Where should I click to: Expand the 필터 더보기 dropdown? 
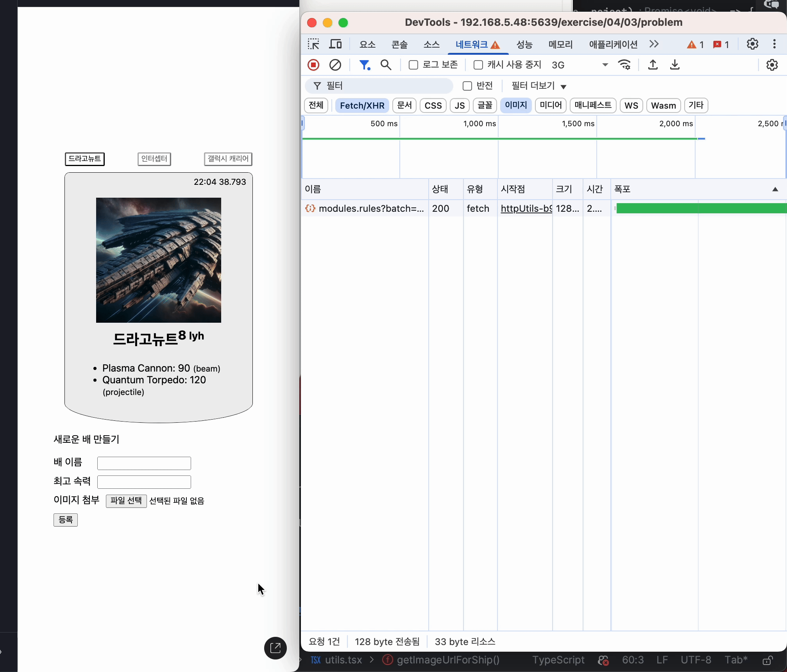(539, 86)
